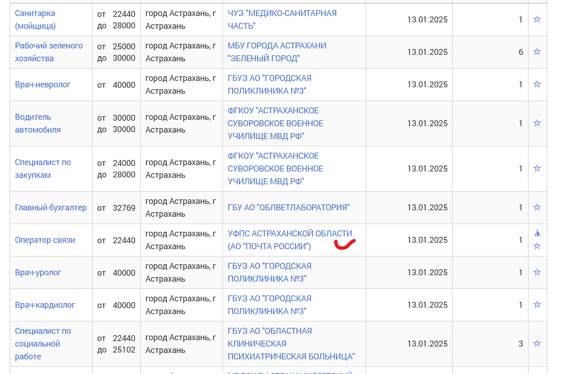Star the Главный бухгалтер vacancy
The height and width of the screenshot is (374, 588).
537,207
